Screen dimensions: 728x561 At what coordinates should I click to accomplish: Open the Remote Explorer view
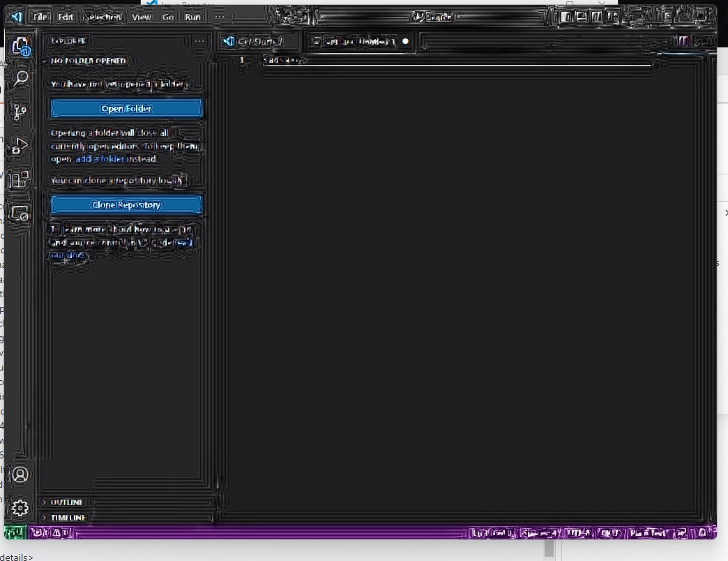(x=20, y=213)
